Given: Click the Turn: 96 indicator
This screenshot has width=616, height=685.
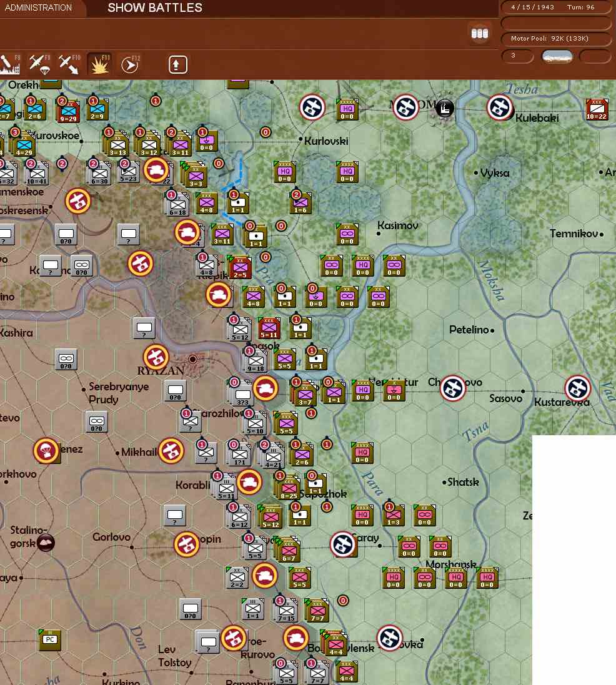Looking at the screenshot, I should point(580,7).
